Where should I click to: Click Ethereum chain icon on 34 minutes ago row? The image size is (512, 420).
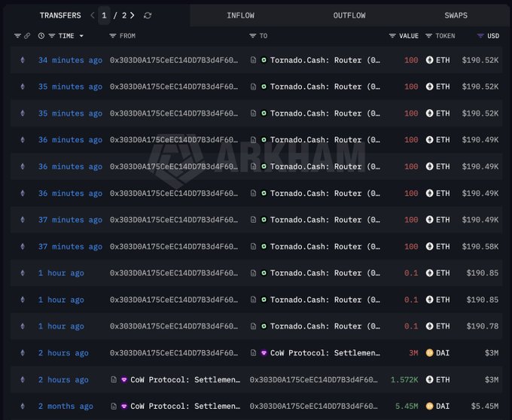tap(23, 60)
